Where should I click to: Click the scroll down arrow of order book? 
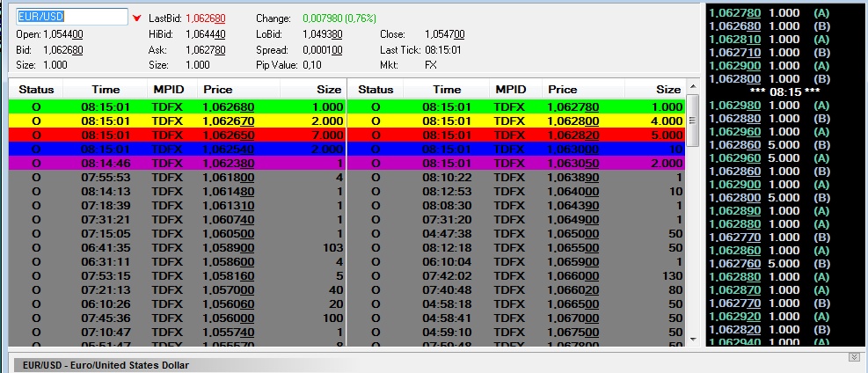point(693,339)
